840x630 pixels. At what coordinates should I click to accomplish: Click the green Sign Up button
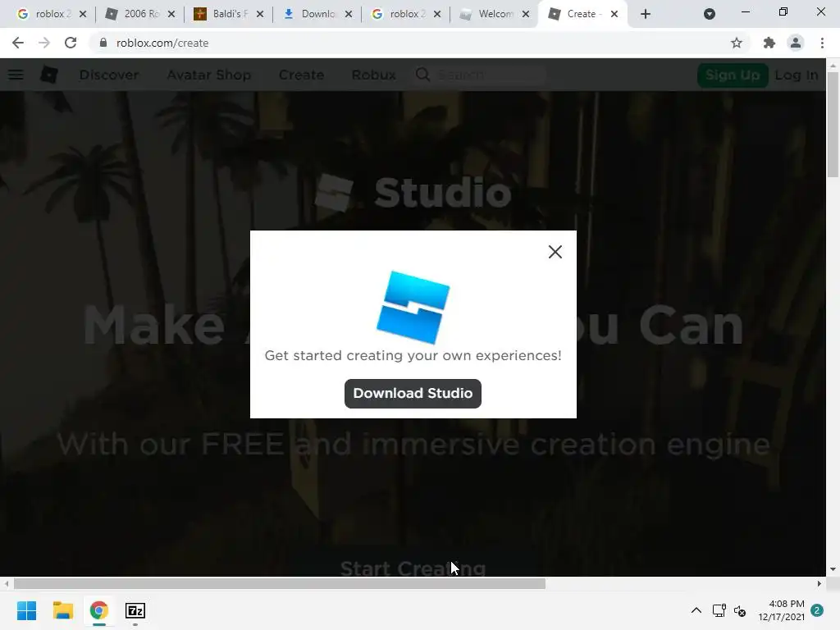coord(733,75)
